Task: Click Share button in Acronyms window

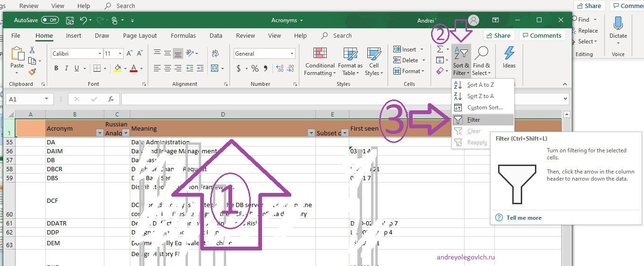Action: pyautogui.click(x=498, y=35)
